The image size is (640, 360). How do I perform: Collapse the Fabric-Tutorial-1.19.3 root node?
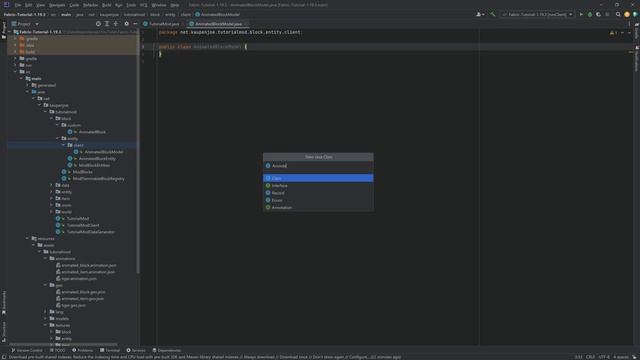click(x=10, y=32)
